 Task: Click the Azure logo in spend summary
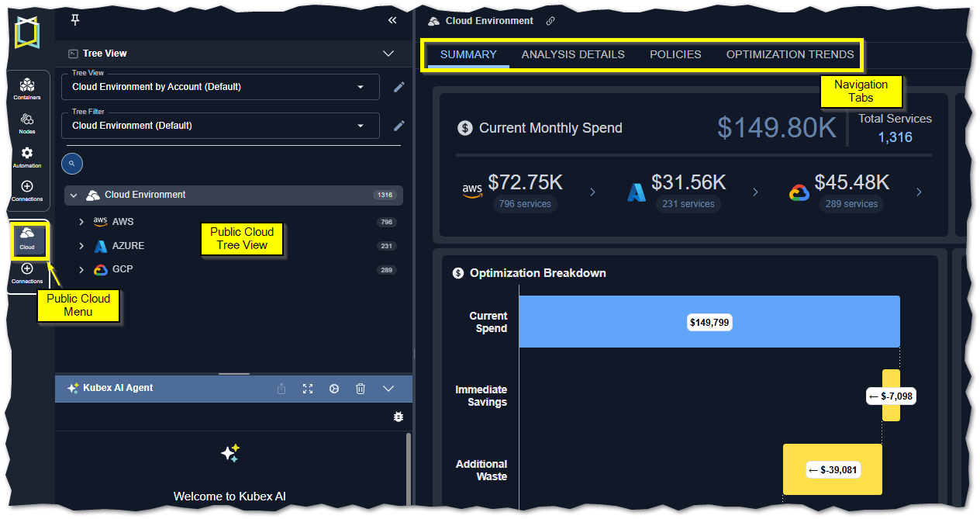pyautogui.click(x=637, y=192)
